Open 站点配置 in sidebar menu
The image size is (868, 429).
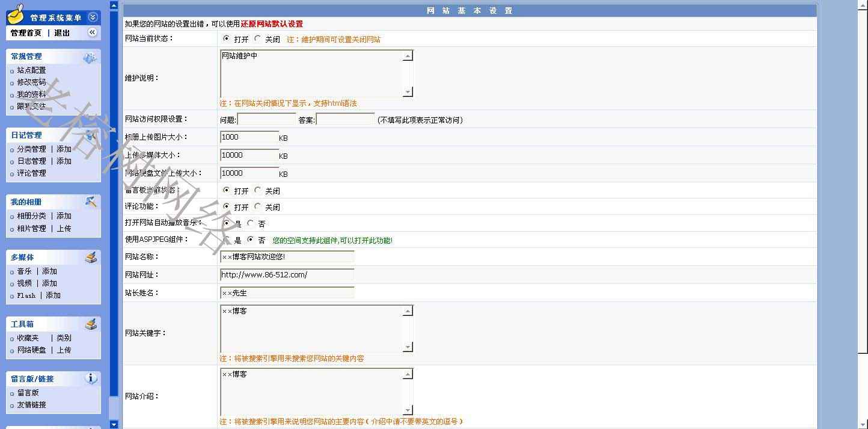[x=31, y=70]
